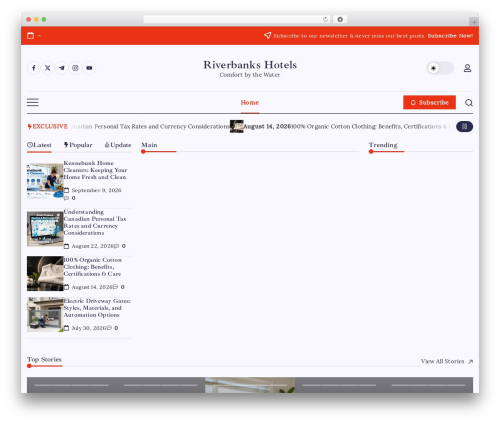Click the Kennebunk Home Cleaners thumbnail
The height and width of the screenshot is (423, 500).
(x=45, y=181)
